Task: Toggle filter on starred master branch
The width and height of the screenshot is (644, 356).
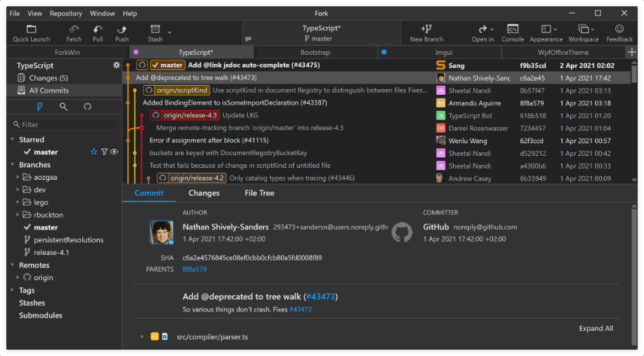Action: 105,152
